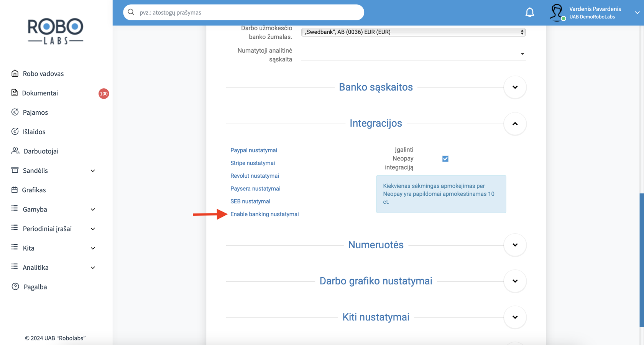Select Grafikas in the sidebar

click(34, 190)
